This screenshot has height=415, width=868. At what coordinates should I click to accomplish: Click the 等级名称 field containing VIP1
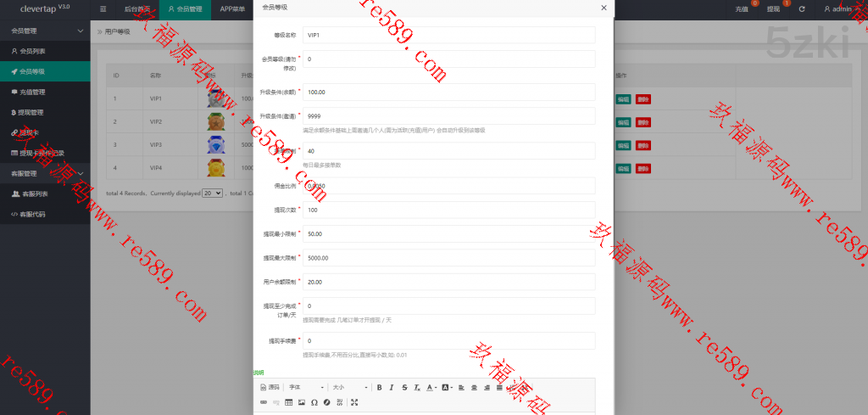pyautogui.click(x=449, y=35)
